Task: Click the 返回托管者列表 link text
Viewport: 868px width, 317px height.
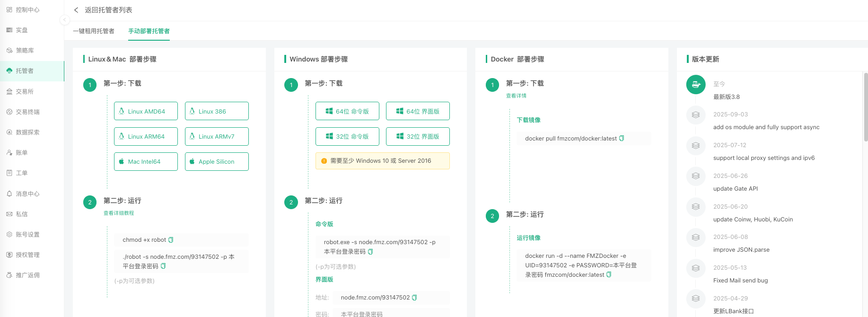Action: tap(108, 10)
